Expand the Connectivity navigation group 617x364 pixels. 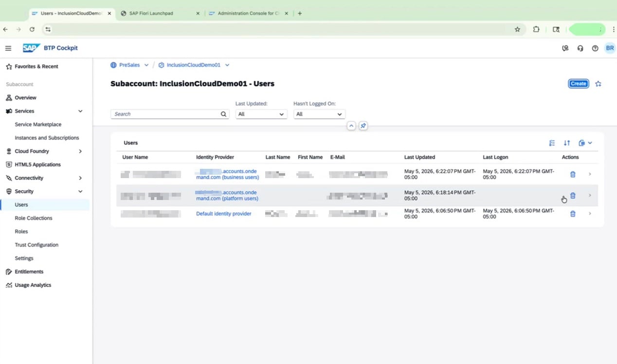click(80, 178)
